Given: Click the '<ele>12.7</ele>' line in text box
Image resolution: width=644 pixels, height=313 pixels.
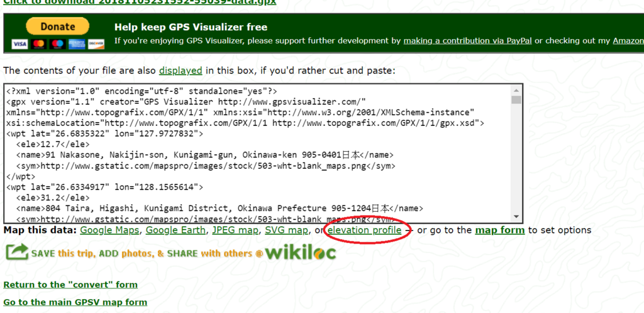Looking at the screenshot, I should click(x=53, y=144).
